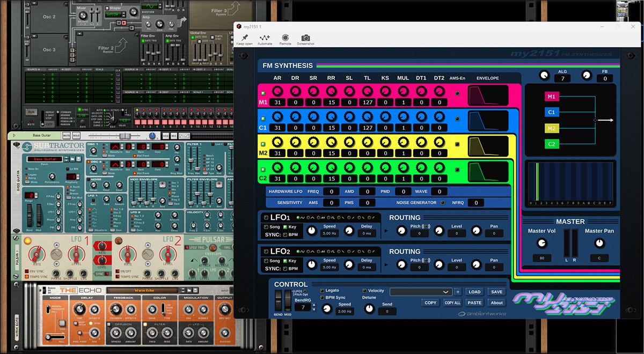Screen dimensions: 644x354
Task: Enable the LFO1 power checkbox
Action: [266, 218]
